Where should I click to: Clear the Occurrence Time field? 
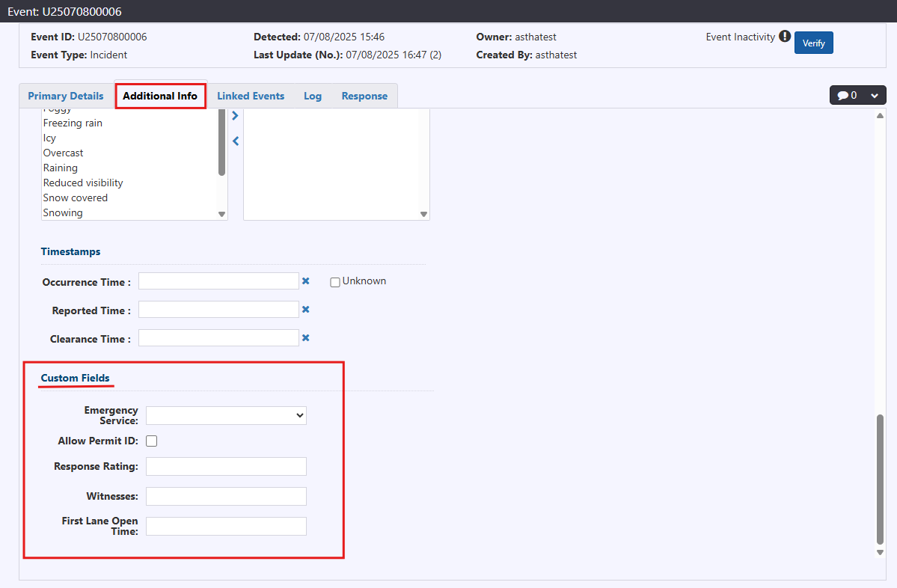coord(305,281)
